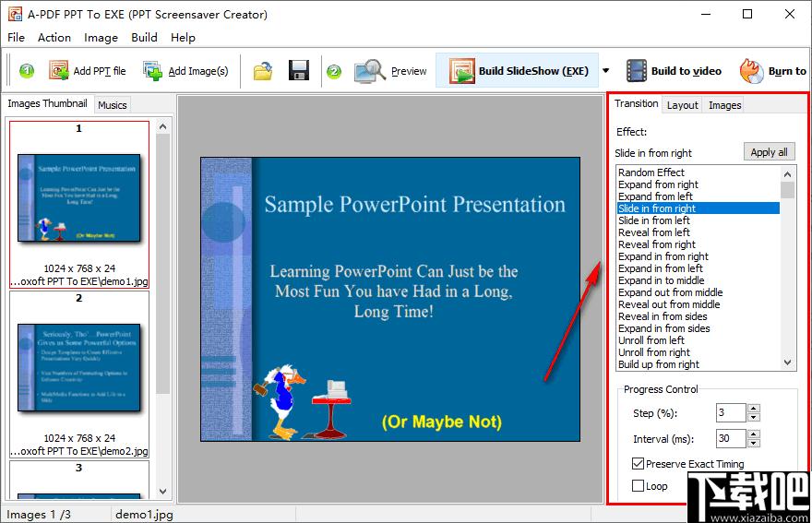Click the Burn to disc flame icon
812x523 pixels.
[751, 71]
